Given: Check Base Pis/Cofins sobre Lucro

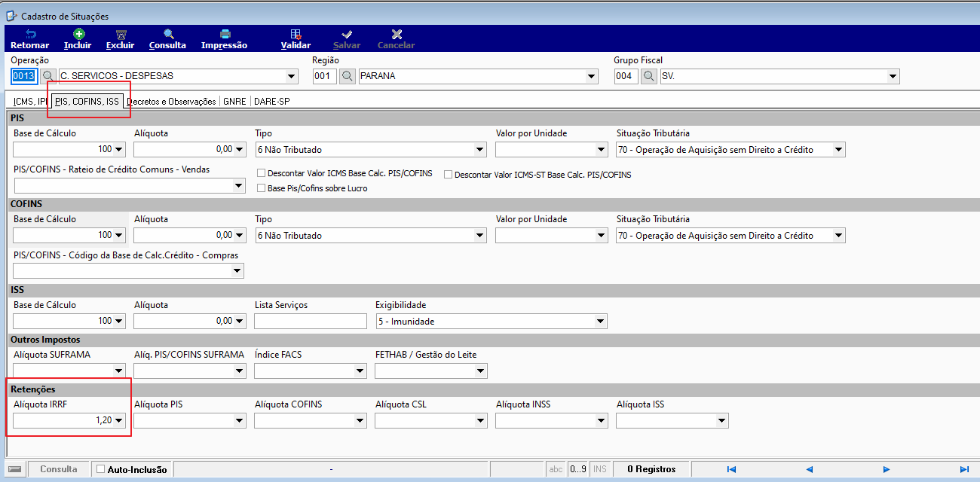Looking at the screenshot, I should tap(262, 188).
